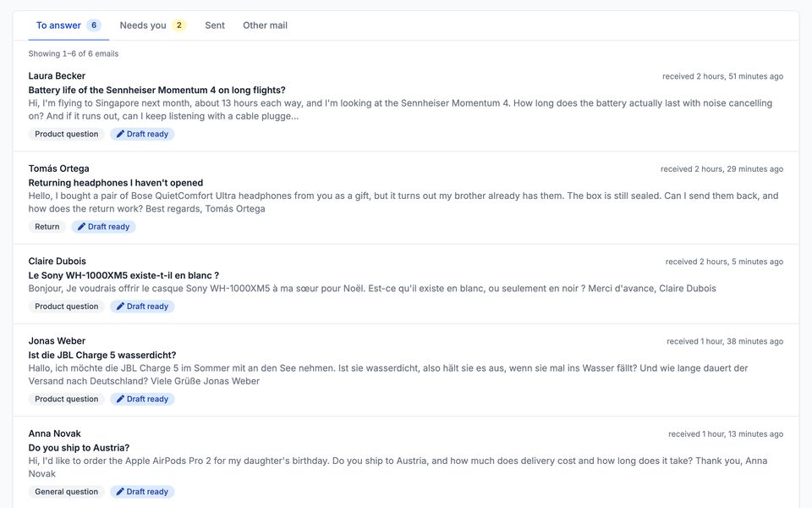This screenshot has width=812, height=508.
Task: Click pencil icon in Jonas Weber's Draft ready badge
Action: [x=120, y=399]
